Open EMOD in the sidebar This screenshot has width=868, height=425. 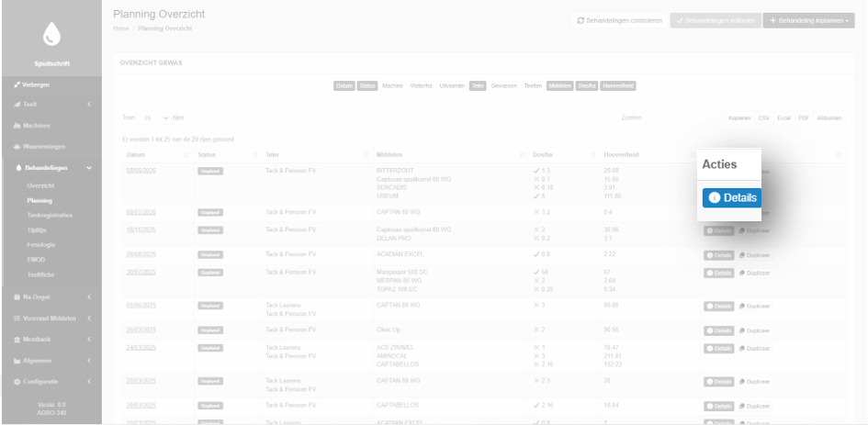click(x=36, y=260)
